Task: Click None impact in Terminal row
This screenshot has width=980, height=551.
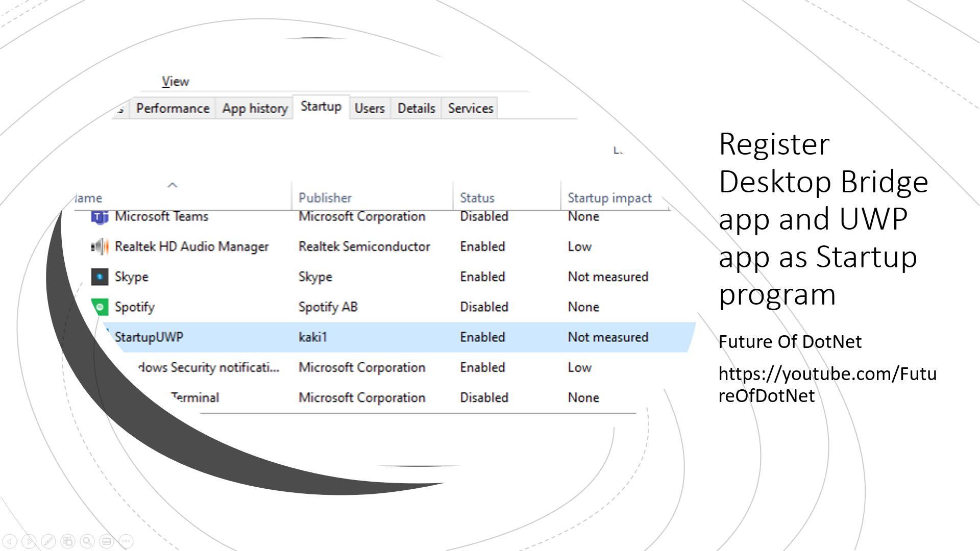Action: [x=583, y=397]
